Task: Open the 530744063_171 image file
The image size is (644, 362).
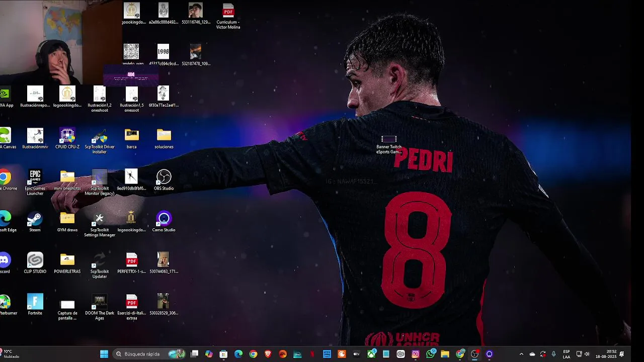Action: [x=164, y=263]
